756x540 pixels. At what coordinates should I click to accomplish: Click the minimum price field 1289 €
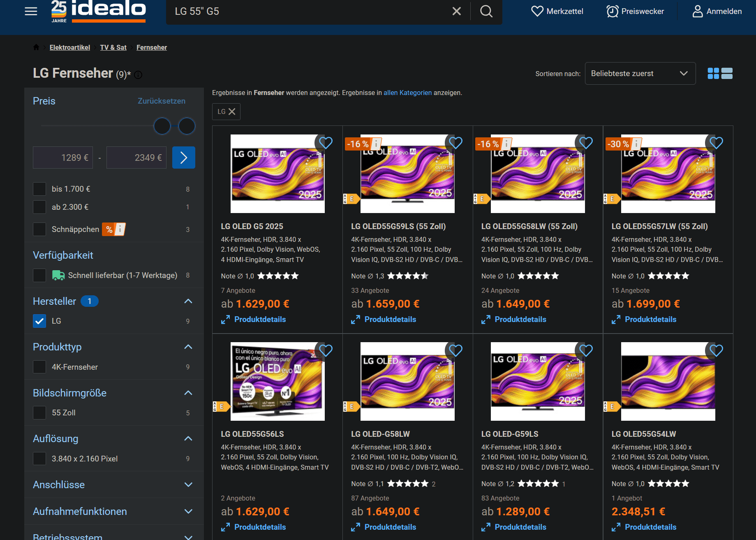click(x=63, y=158)
